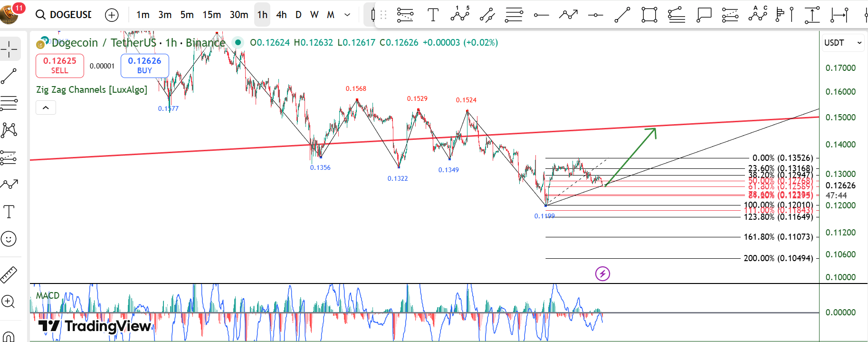Click the green market status dot
Image resolution: width=868 pixels, height=342 pixels.
pos(238,42)
